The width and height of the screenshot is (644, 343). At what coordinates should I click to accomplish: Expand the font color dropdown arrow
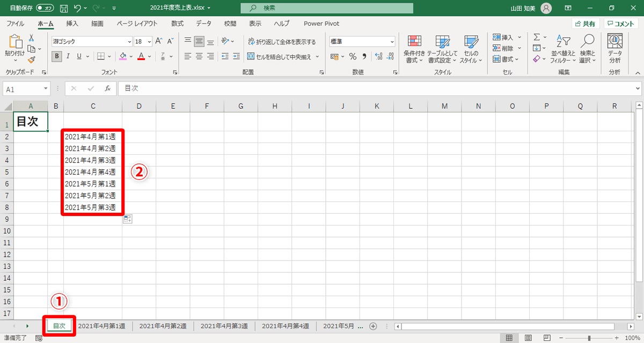(150, 56)
